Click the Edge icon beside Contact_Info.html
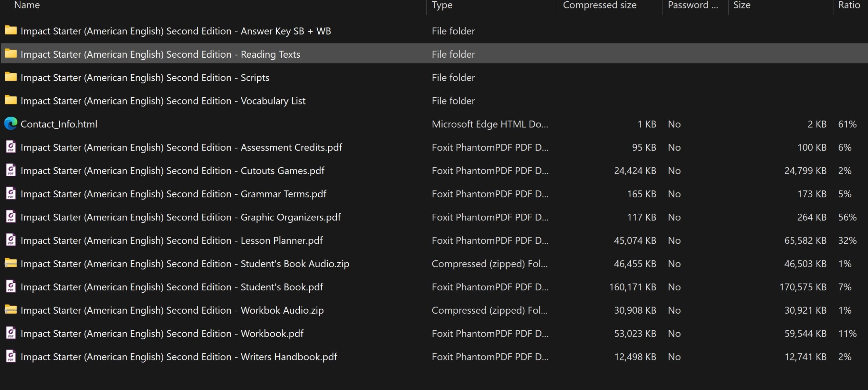 point(11,124)
